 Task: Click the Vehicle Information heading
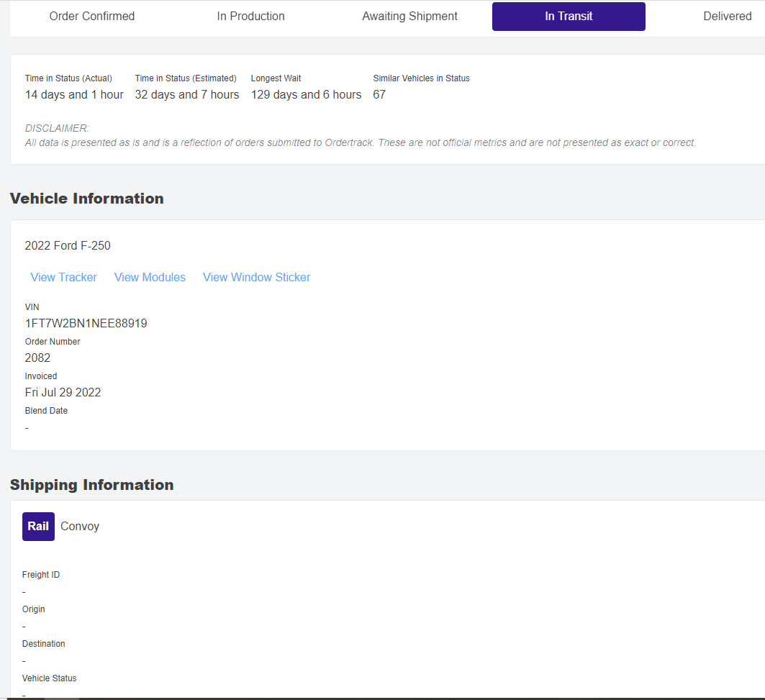[x=86, y=199]
